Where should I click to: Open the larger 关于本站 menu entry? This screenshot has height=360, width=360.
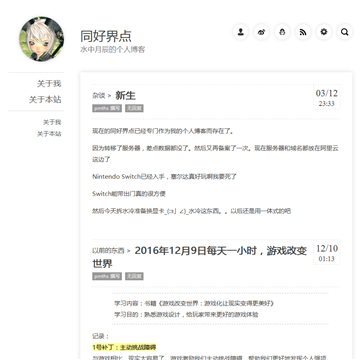(x=45, y=99)
